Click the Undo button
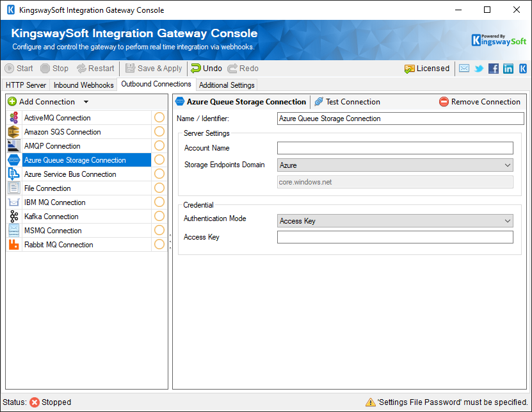 [206, 69]
